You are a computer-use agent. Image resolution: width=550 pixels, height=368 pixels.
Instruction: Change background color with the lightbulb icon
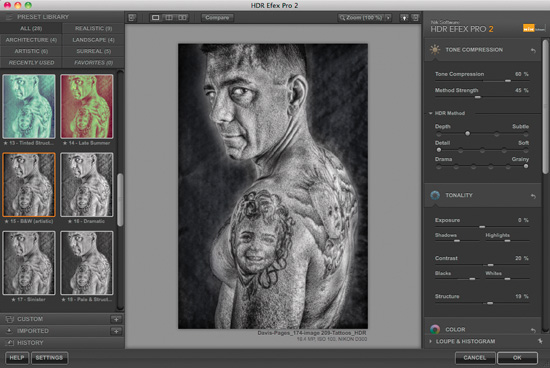(404, 18)
